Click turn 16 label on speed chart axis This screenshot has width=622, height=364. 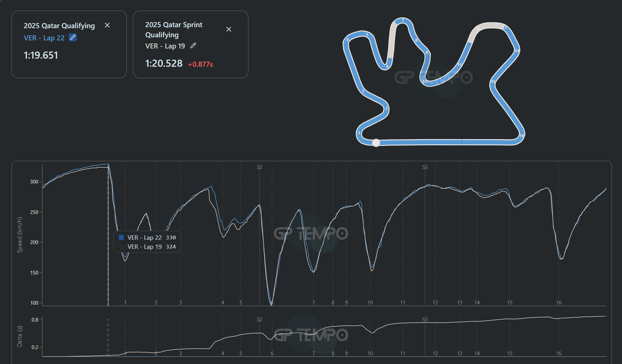click(559, 303)
